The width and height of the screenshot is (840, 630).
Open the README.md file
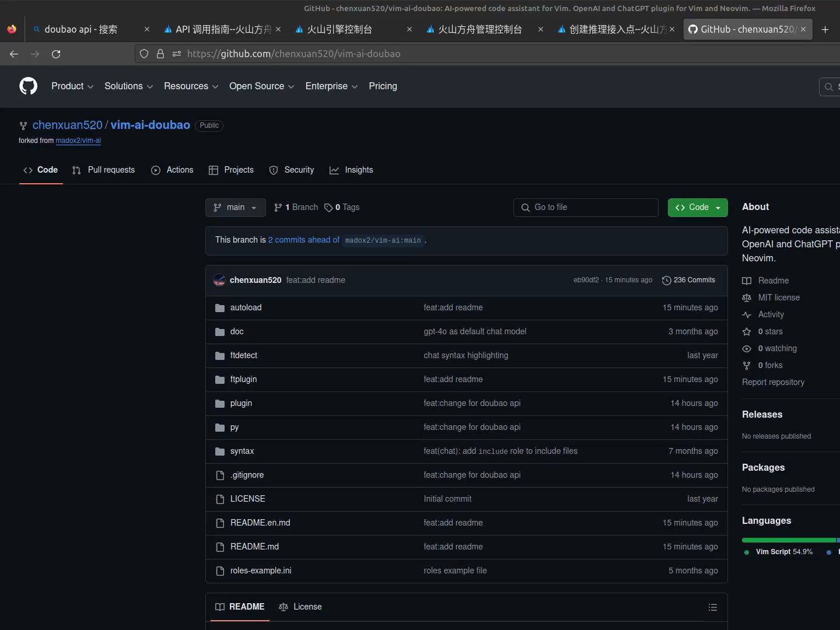click(254, 547)
